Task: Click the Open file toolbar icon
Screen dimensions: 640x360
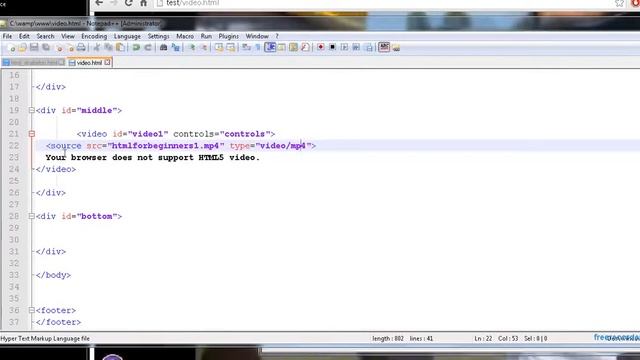Action: [22, 48]
